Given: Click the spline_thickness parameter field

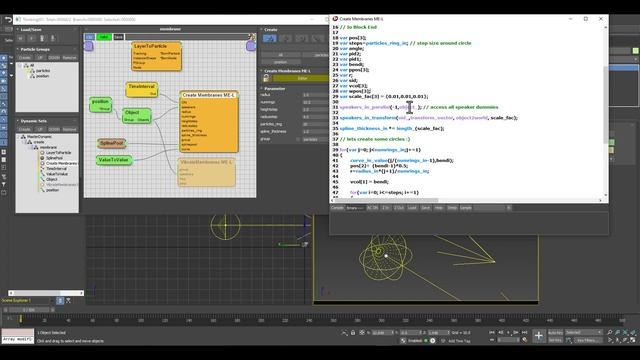Looking at the screenshot, I should tap(315, 132).
